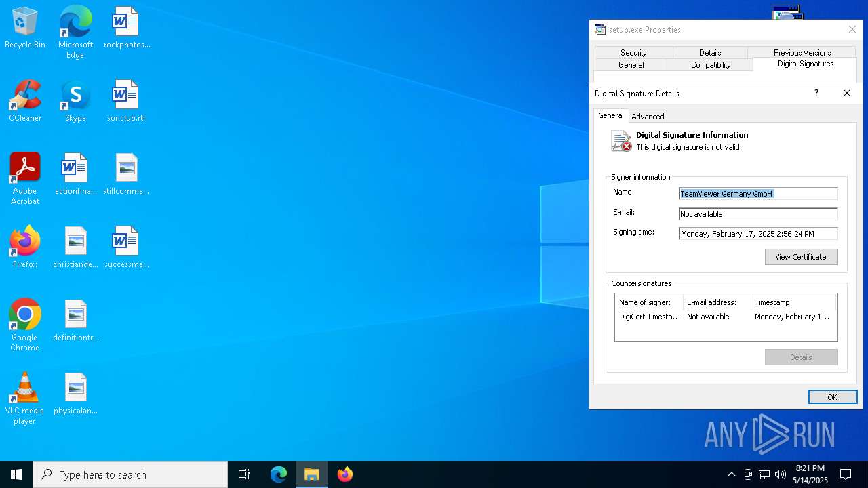Open the Compatibility tab in Properties

(711, 65)
